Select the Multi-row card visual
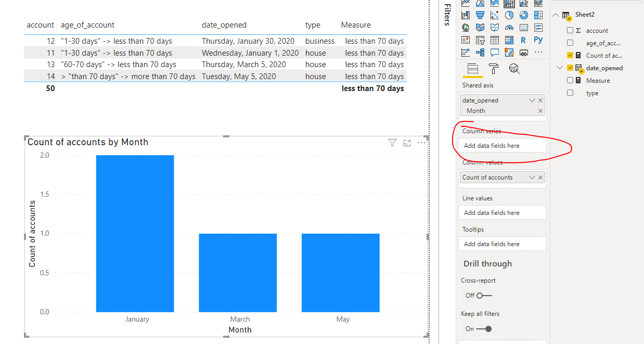 click(538, 28)
